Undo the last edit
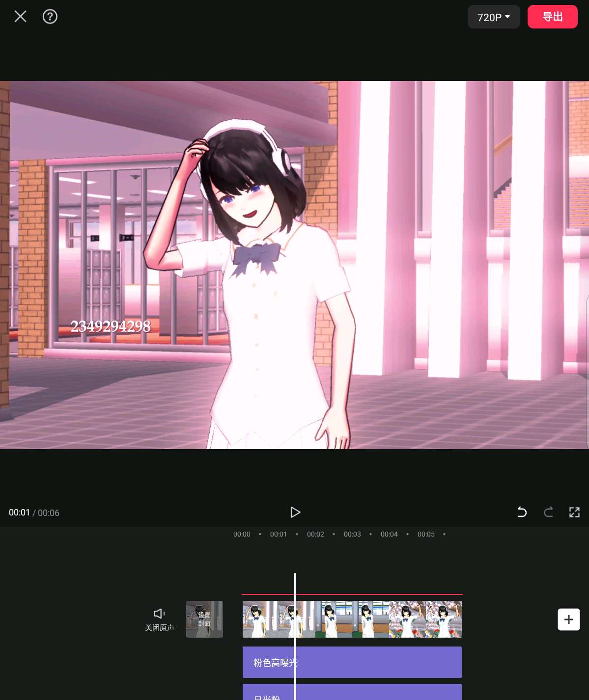This screenshot has height=700, width=589. click(x=522, y=512)
